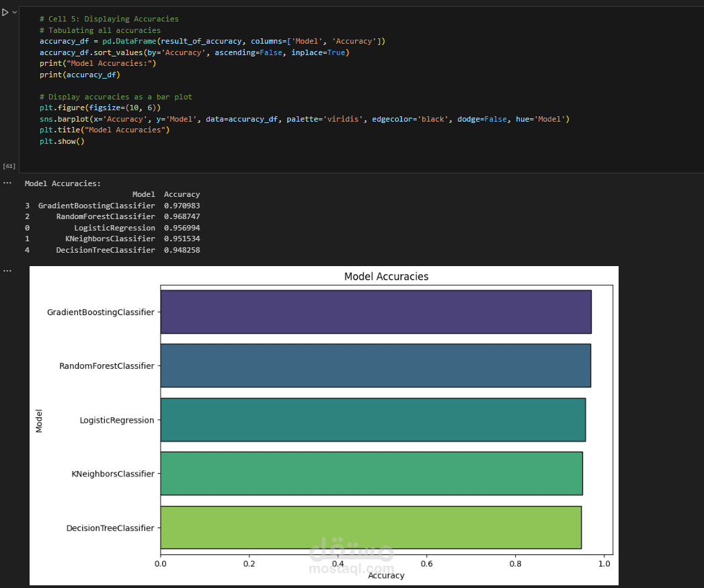Expand the run options chevron beside play
704x588 pixels.
pos(15,12)
